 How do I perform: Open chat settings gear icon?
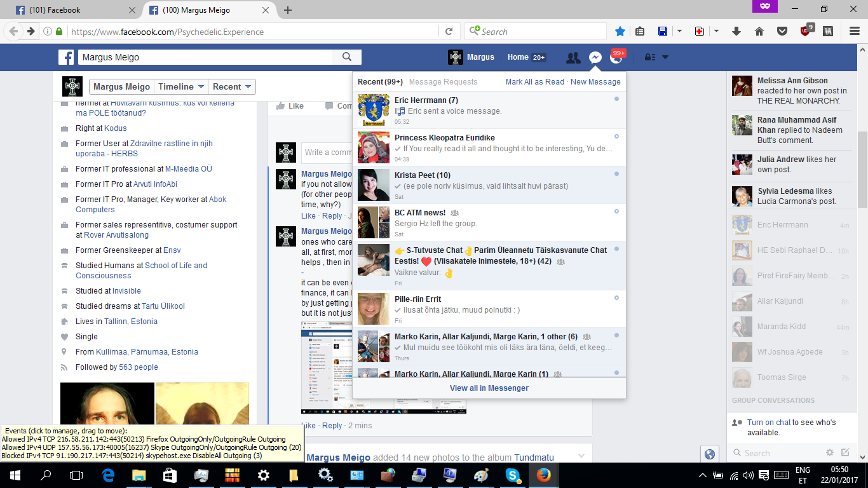point(829,452)
